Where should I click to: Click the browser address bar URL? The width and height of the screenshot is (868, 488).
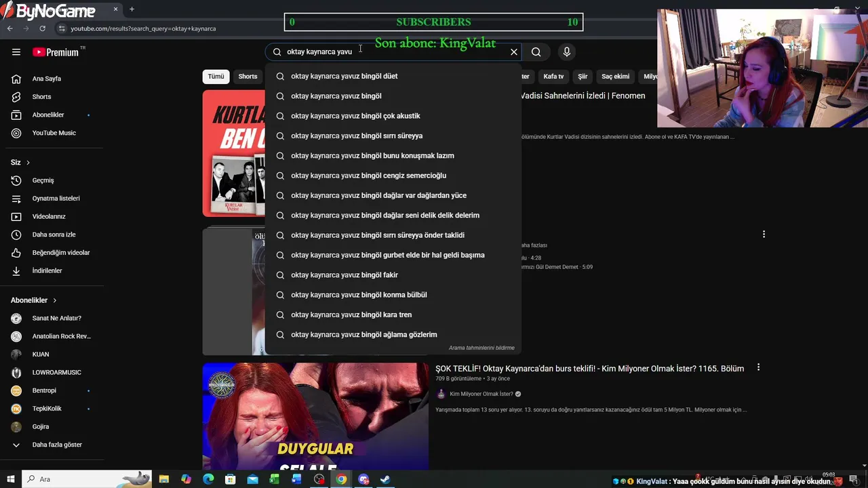143,28
